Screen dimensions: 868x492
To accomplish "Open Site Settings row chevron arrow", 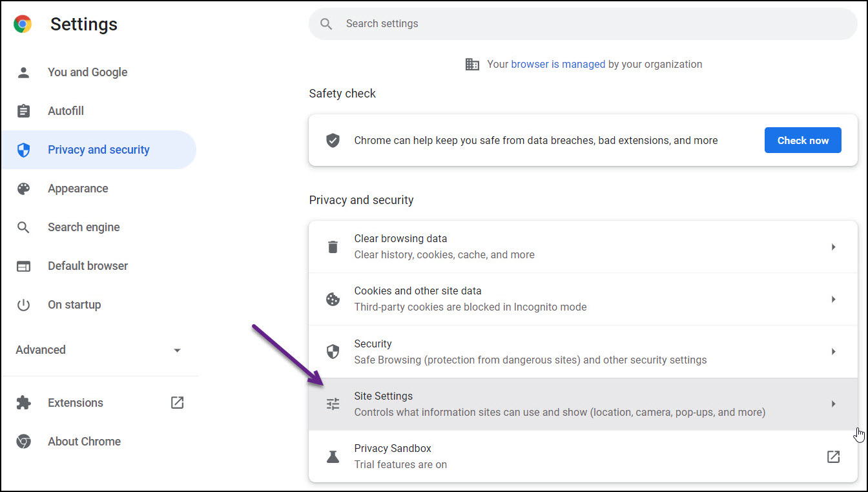I will pyautogui.click(x=833, y=404).
